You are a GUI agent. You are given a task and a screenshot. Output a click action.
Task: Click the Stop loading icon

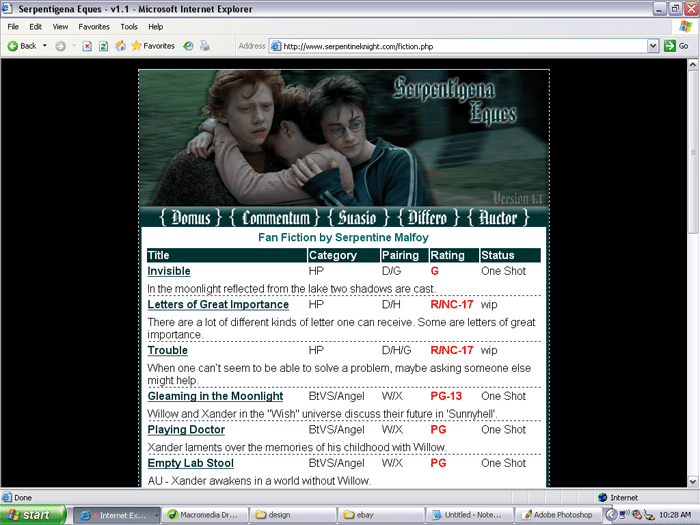pos(87,46)
